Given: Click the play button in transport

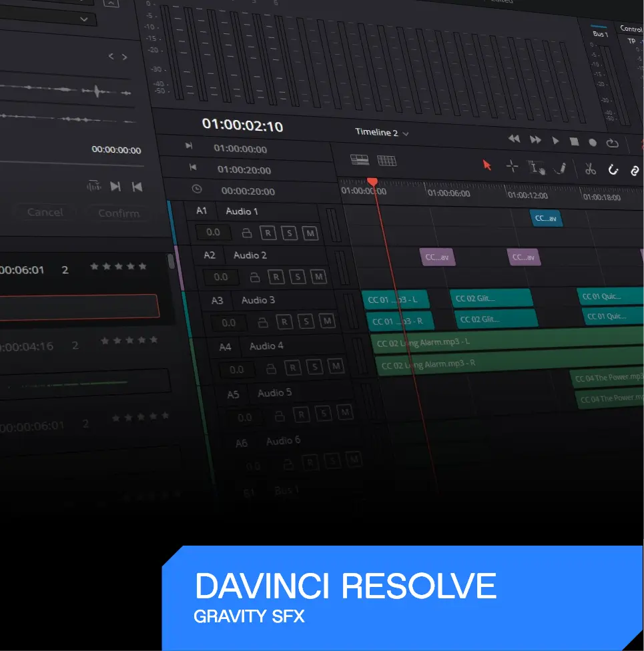Looking at the screenshot, I should point(555,141).
